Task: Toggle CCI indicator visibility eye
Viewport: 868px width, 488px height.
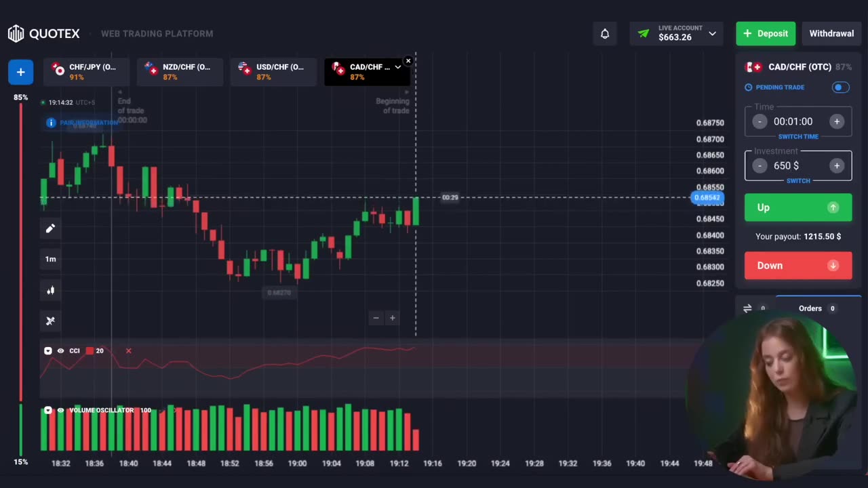Action: [x=60, y=350]
